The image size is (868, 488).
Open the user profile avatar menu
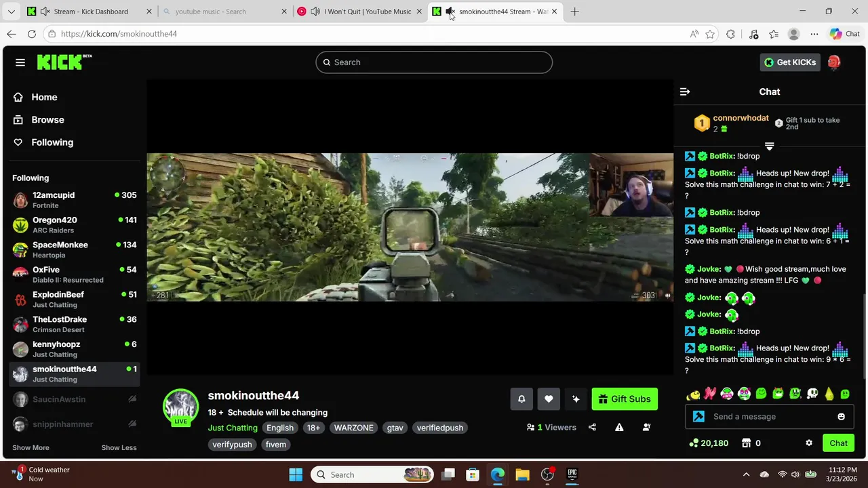click(834, 62)
